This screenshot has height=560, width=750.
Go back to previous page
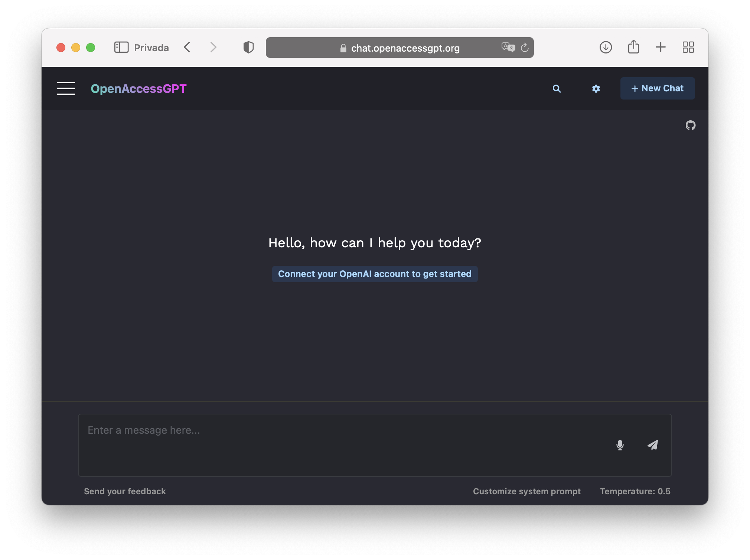pyautogui.click(x=187, y=48)
